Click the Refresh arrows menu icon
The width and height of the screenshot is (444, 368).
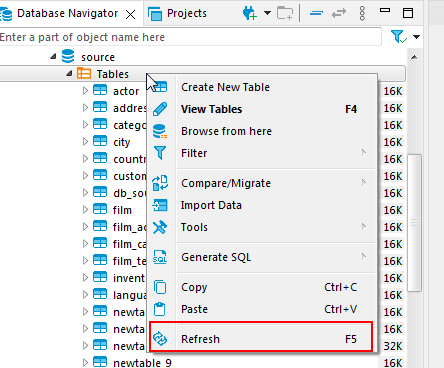point(160,339)
